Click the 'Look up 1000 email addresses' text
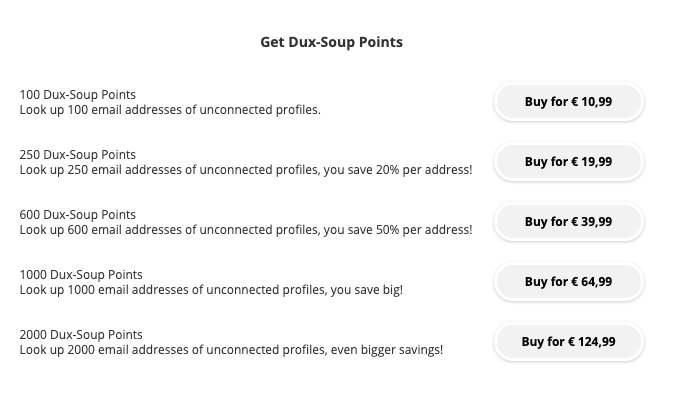 point(104,289)
